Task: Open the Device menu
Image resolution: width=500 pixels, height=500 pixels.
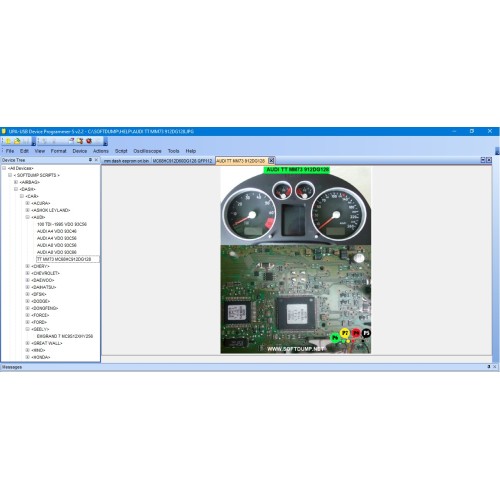Action: (x=80, y=151)
